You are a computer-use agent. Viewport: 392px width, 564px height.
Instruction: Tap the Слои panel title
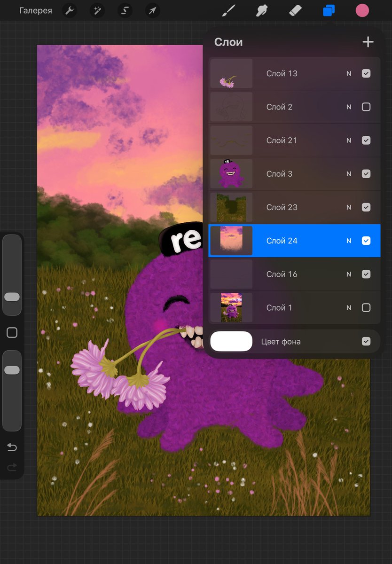tap(228, 42)
